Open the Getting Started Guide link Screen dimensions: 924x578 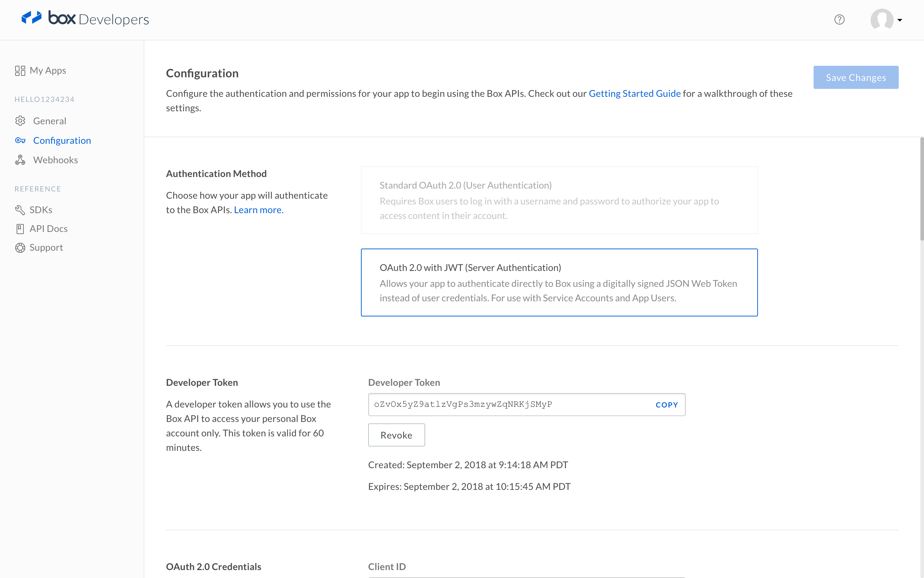click(x=635, y=94)
